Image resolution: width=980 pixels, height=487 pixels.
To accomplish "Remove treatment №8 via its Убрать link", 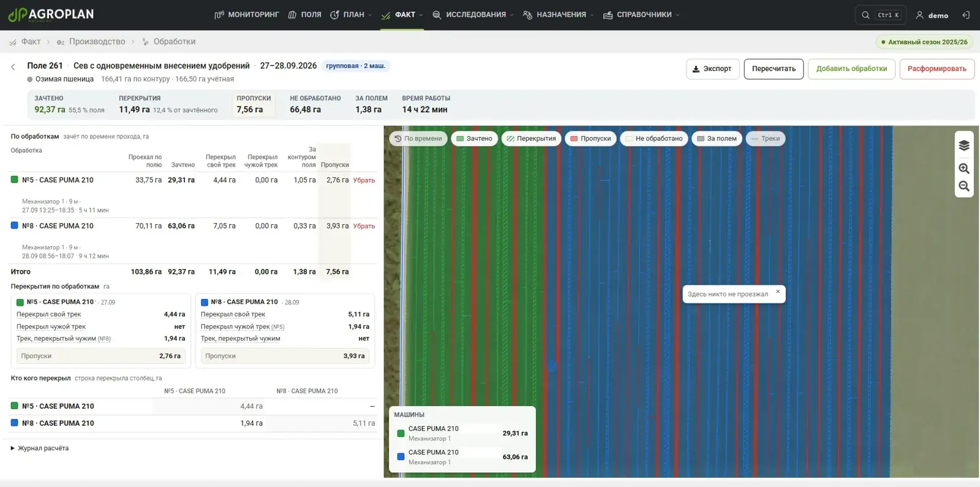I will click(x=364, y=226).
